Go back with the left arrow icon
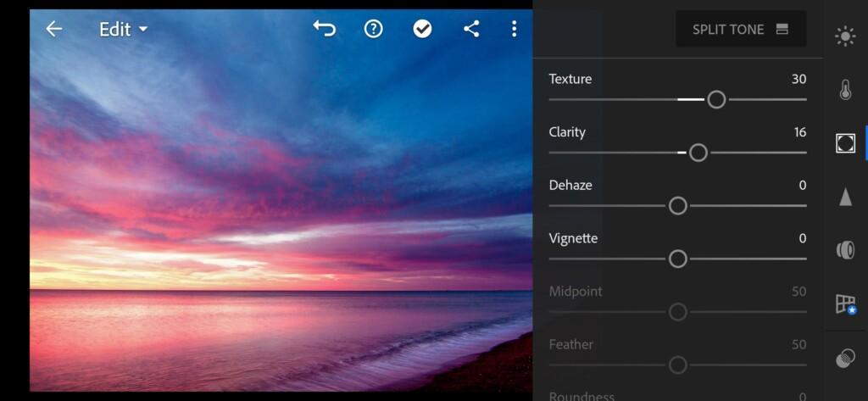Image resolution: width=868 pixels, height=401 pixels. 53,29
